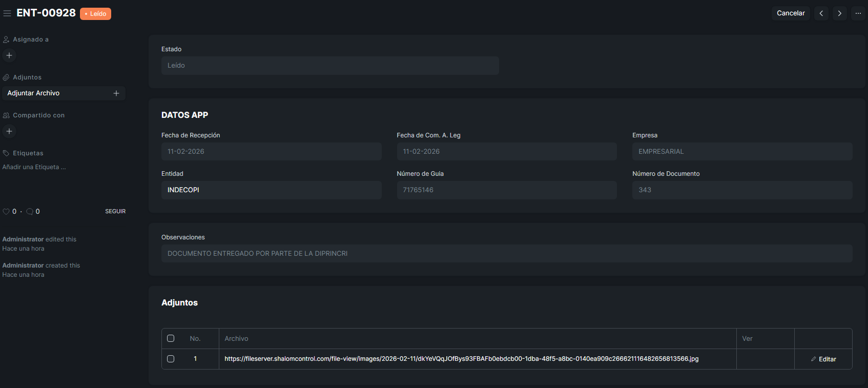Open the fileserver attachment URL

pyautogui.click(x=461, y=359)
